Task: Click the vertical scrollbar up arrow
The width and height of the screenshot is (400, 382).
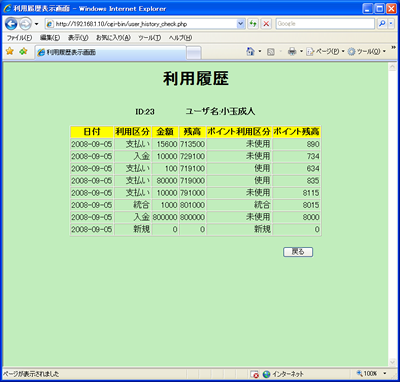Action: tap(392, 67)
